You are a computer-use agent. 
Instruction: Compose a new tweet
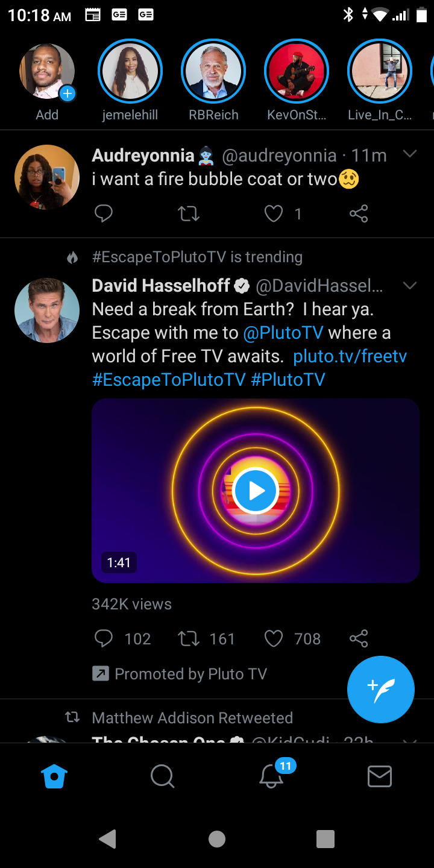pyautogui.click(x=381, y=690)
